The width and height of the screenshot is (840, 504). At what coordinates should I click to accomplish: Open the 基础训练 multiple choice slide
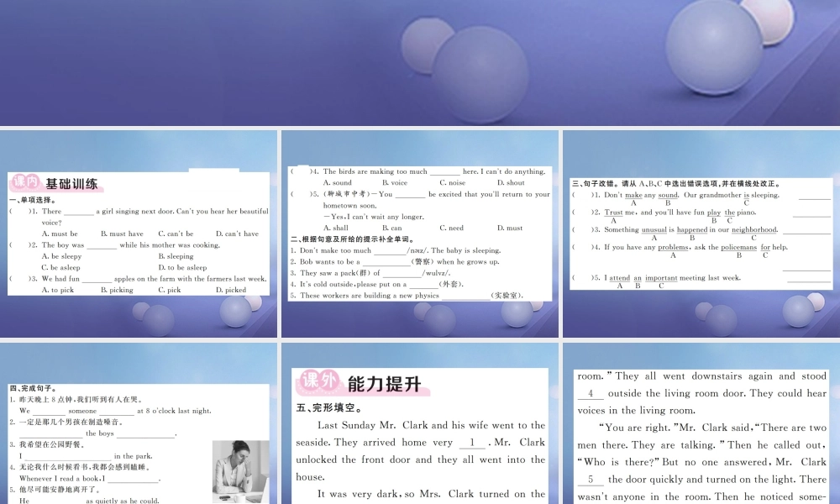click(x=139, y=234)
